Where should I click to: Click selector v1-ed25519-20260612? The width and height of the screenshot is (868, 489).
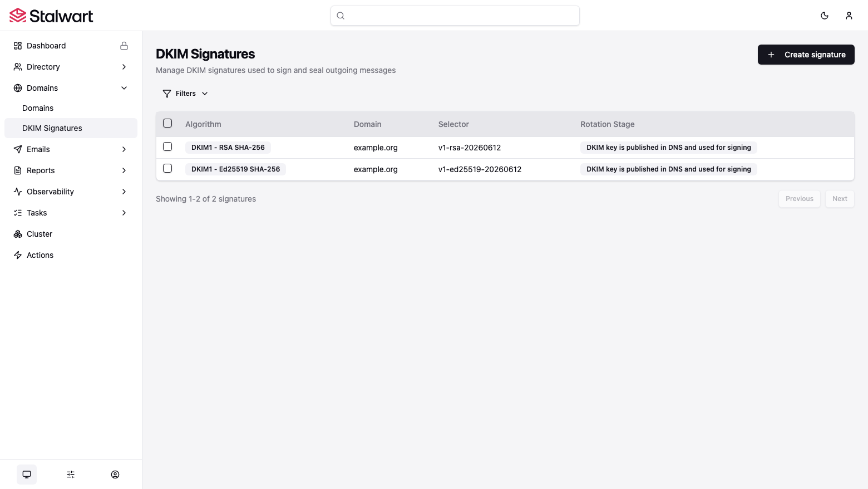click(480, 169)
